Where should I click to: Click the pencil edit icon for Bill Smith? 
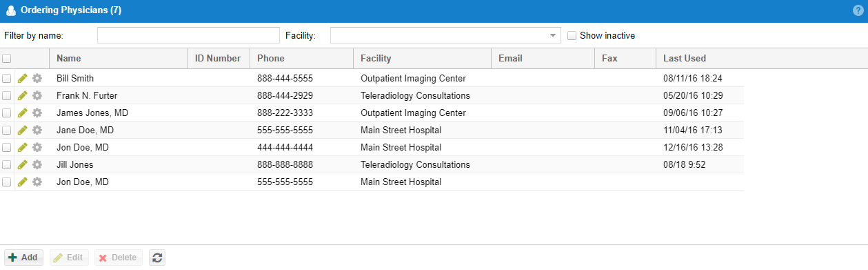click(23, 79)
